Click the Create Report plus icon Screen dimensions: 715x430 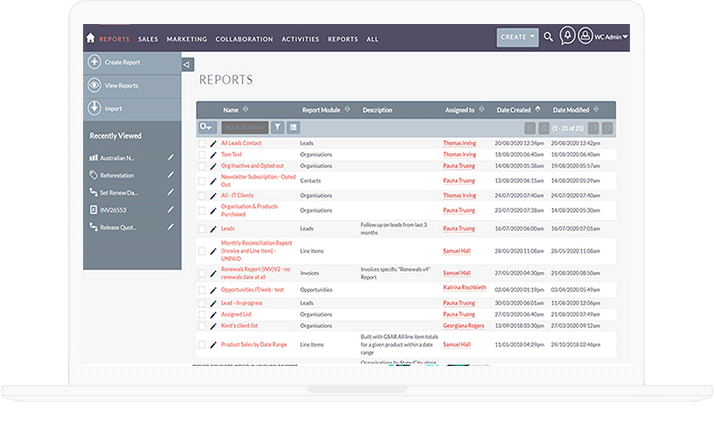[94, 62]
